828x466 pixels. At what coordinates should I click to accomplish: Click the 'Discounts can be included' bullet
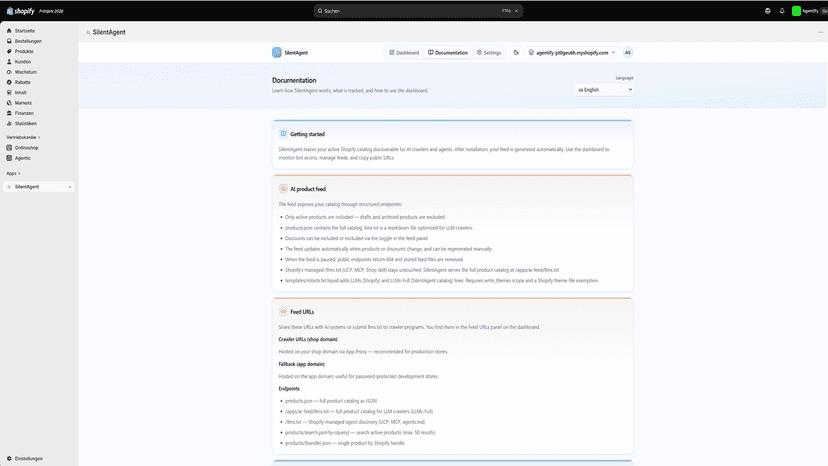[x=356, y=238]
